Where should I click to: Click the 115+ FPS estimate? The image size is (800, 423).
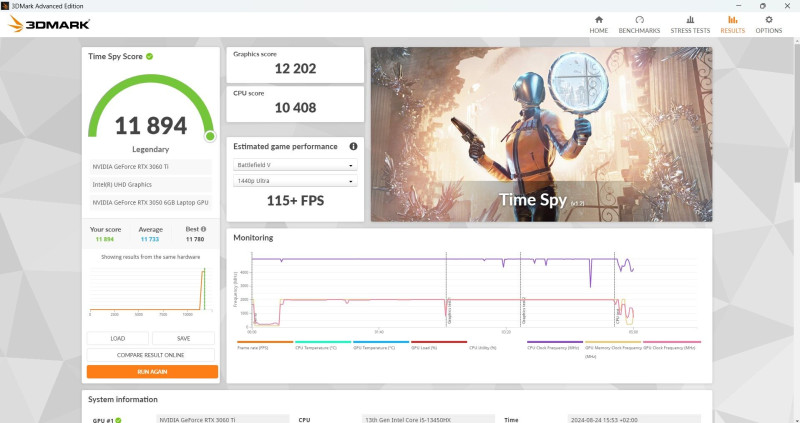[x=295, y=201]
